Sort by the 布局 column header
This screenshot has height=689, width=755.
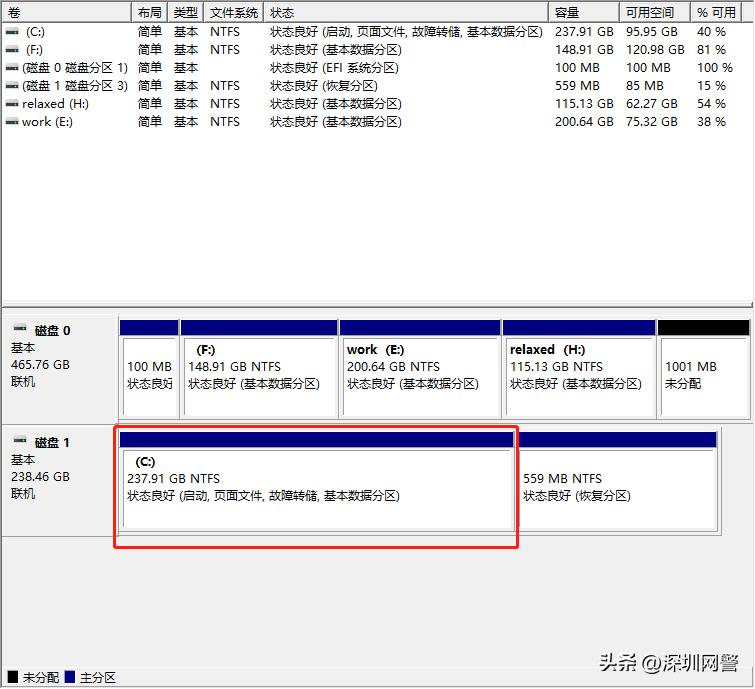point(149,12)
